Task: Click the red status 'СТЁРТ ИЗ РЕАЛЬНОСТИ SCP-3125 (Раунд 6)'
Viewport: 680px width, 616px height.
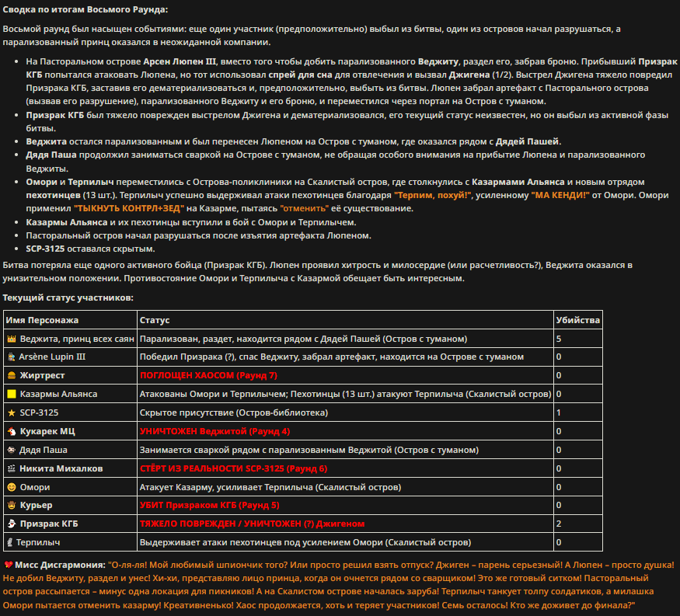Action: click(233, 468)
